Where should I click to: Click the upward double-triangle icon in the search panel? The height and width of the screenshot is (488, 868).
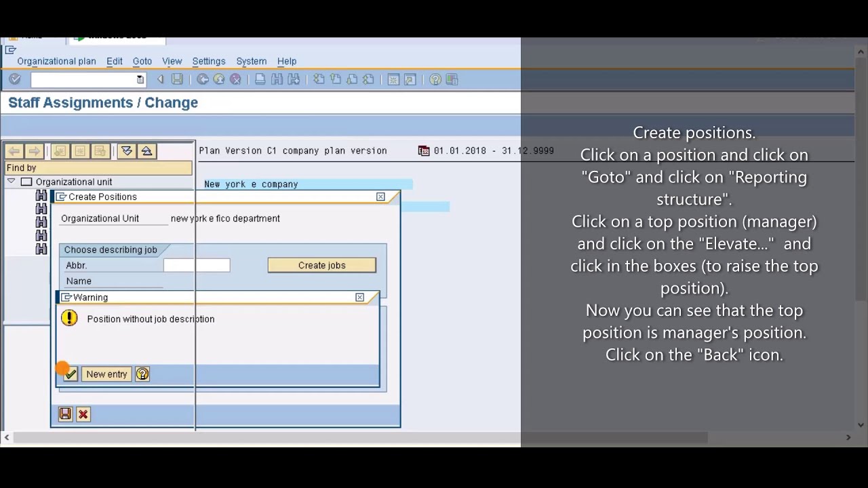[146, 151]
